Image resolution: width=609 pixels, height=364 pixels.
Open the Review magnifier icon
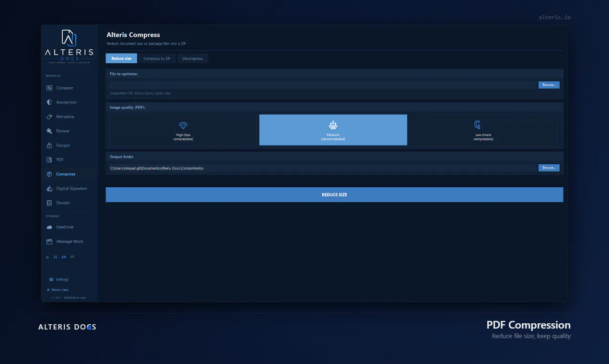point(49,131)
